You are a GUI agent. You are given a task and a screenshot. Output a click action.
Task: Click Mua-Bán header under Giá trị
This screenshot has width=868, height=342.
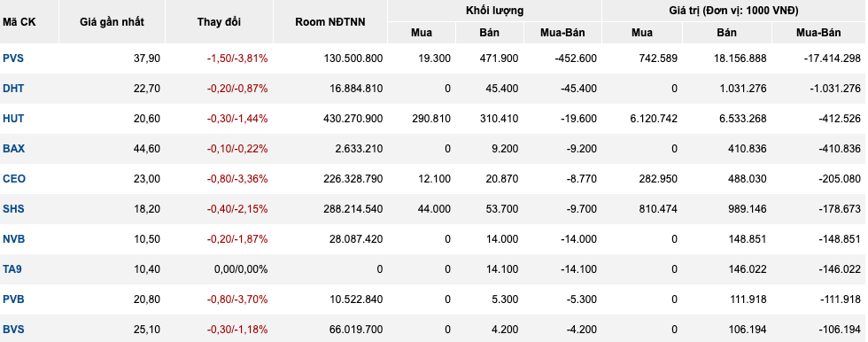tap(818, 33)
